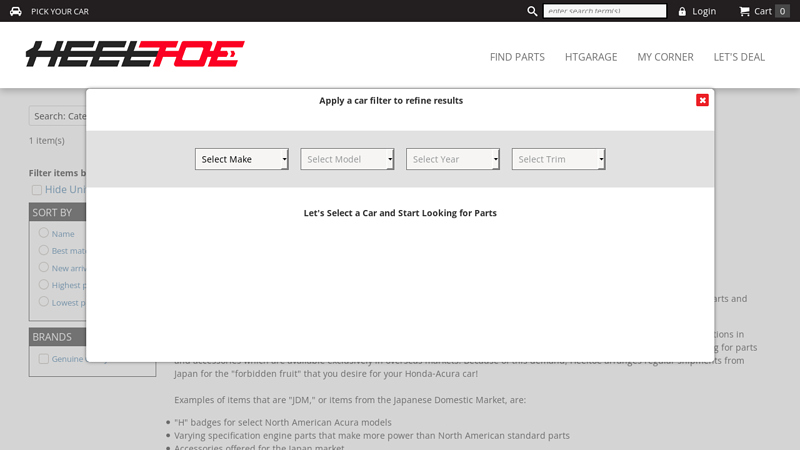Screen dimensions: 800x450
Task: Open the Find Parts menu
Action: [x=517, y=57]
